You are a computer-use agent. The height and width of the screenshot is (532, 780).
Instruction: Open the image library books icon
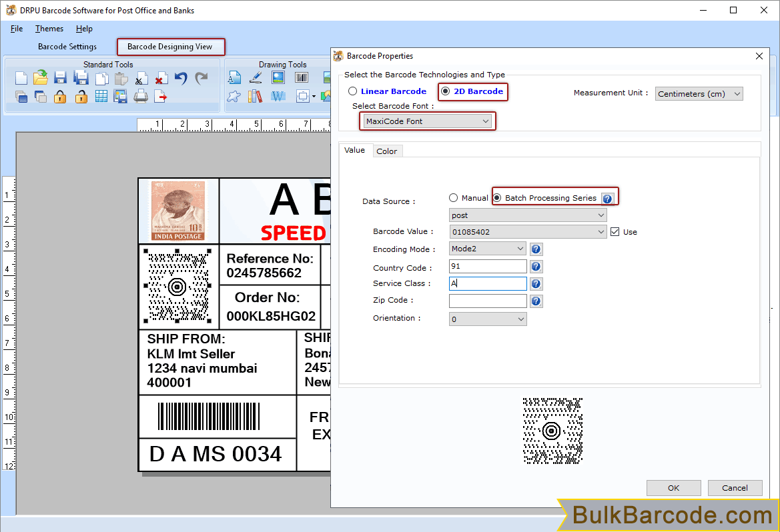click(255, 97)
